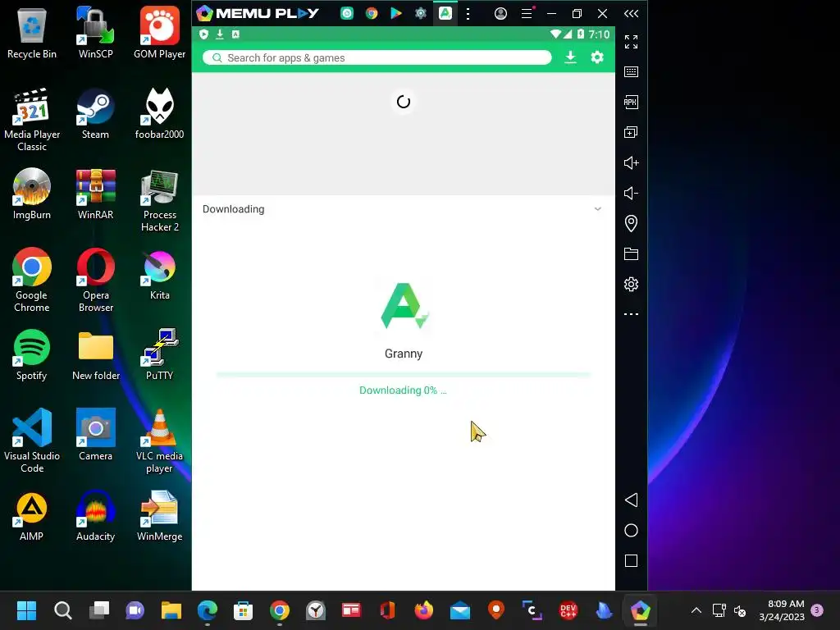The height and width of the screenshot is (630, 840).
Task: Open MEmu settings gear in sidebar
Action: pos(631,284)
